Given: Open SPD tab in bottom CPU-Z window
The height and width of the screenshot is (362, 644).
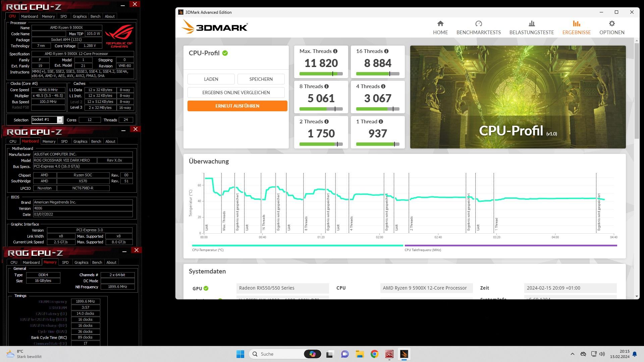Looking at the screenshot, I should click(65, 262).
